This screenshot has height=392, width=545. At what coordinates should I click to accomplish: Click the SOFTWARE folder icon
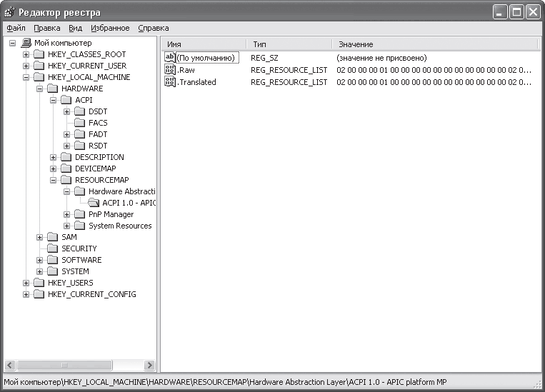tap(52, 260)
